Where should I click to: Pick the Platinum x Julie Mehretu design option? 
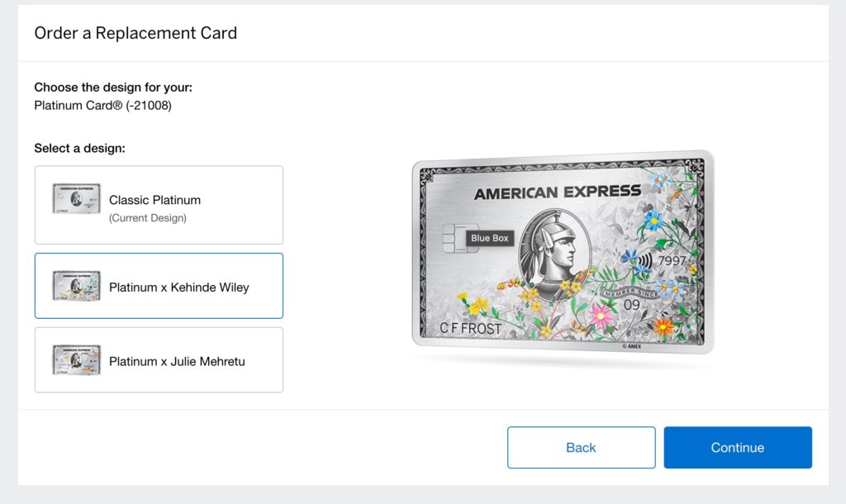[x=159, y=359]
